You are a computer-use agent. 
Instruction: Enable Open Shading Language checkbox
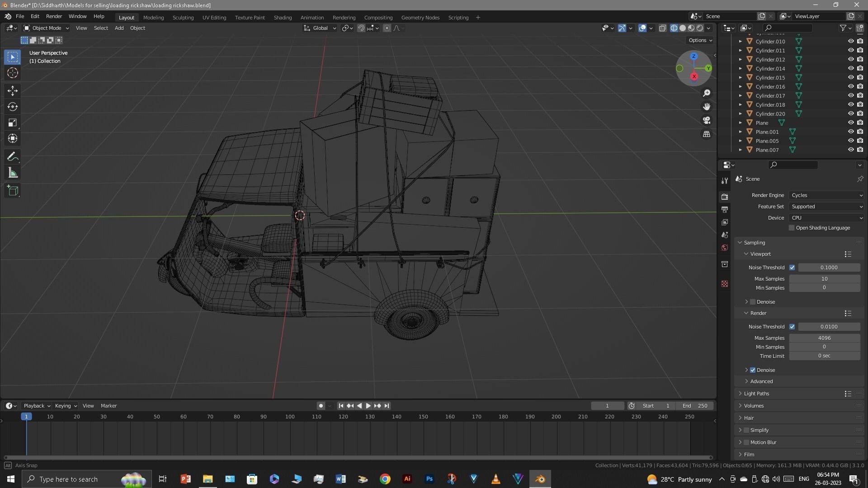(792, 228)
